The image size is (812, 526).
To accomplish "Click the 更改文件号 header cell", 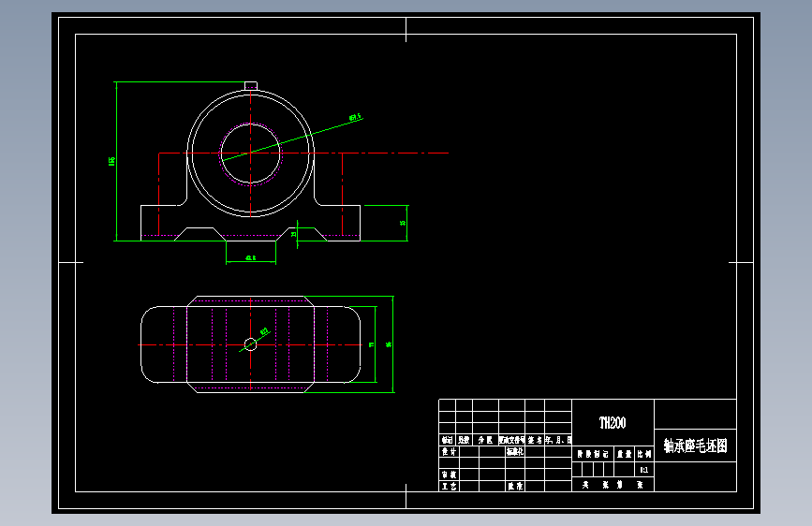I will tap(511, 440).
